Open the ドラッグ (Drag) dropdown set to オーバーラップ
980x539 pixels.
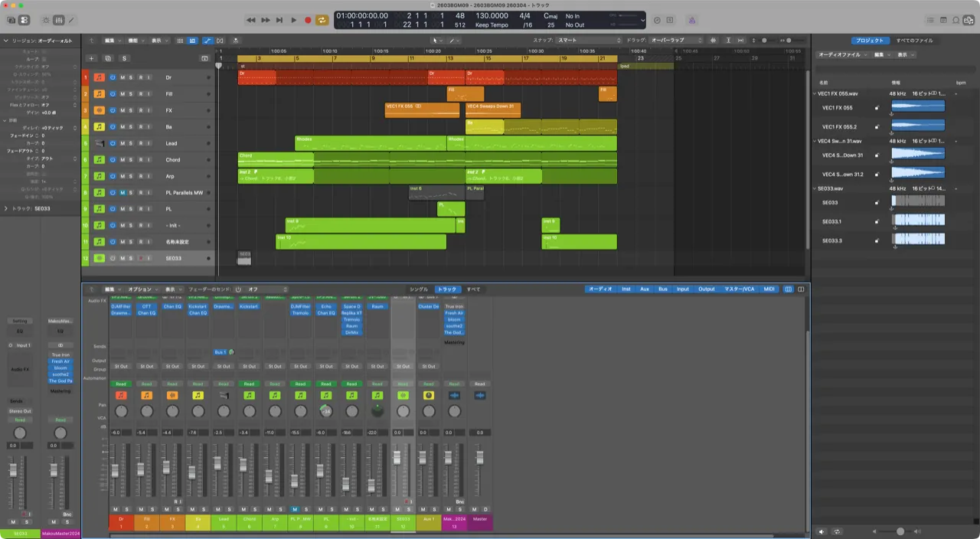676,40
